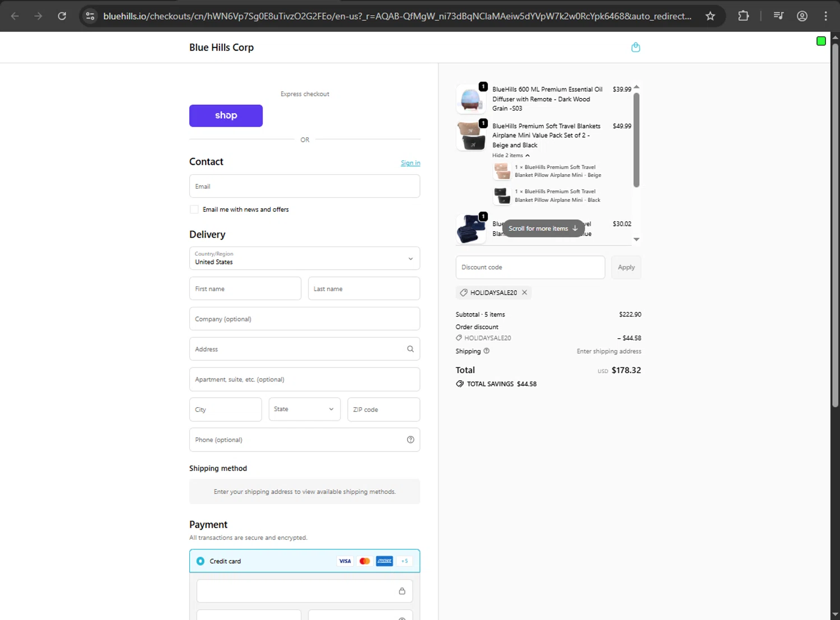Click the browser URL address bar
Viewport: 840px width, 620px height.
(x=398, y=16)
